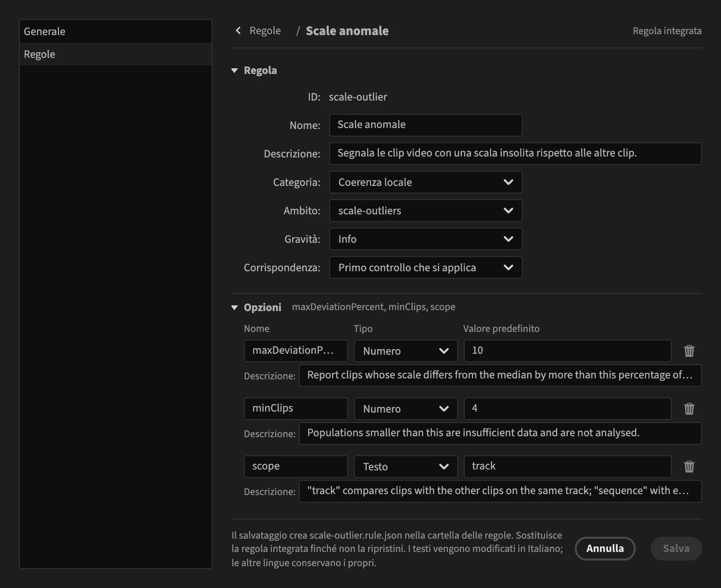Click the 'Regola integrata' label

667,31
